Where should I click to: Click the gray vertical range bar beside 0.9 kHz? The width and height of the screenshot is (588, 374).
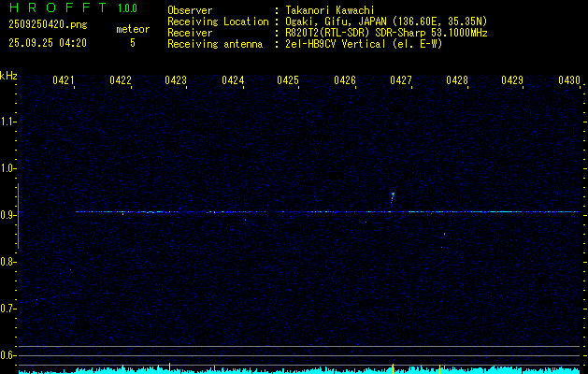point(18,216)
